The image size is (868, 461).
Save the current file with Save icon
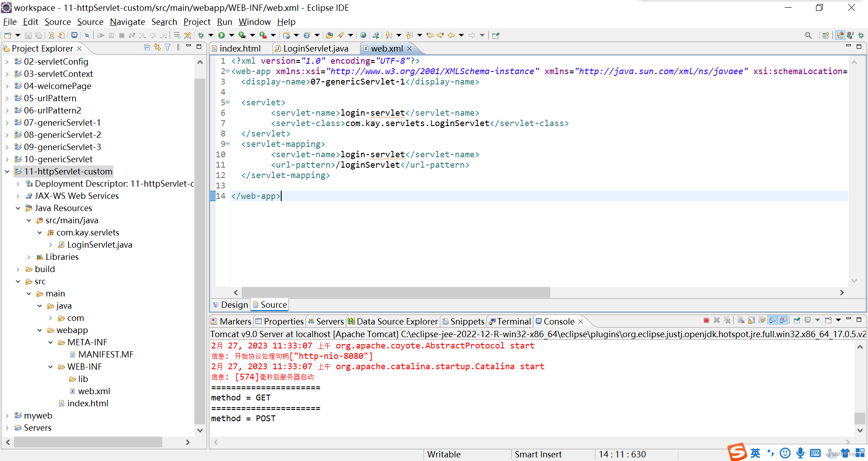[28, 35]
